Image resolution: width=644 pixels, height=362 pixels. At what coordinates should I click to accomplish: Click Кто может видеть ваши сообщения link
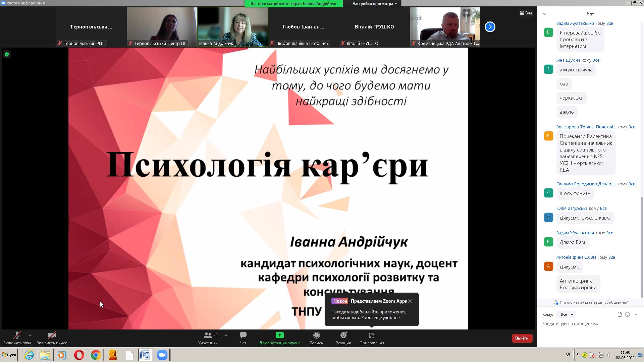coord(591,302)
